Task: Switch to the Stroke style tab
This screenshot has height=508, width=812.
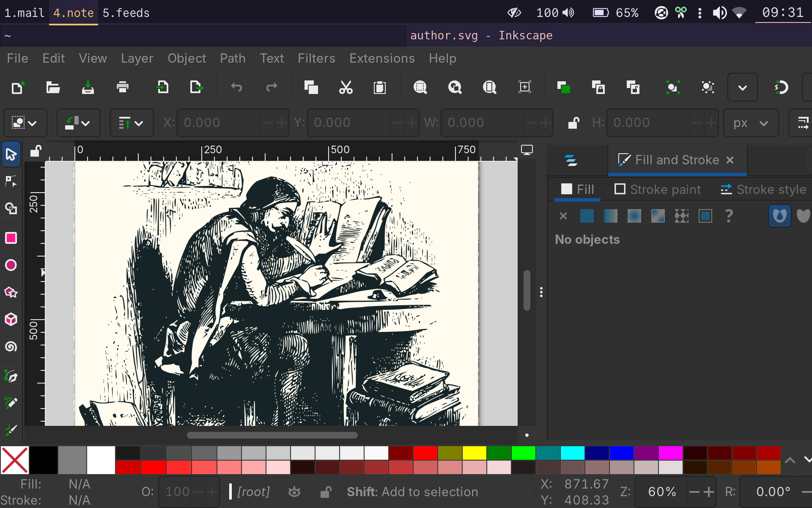Action: (x=763, y=189)
